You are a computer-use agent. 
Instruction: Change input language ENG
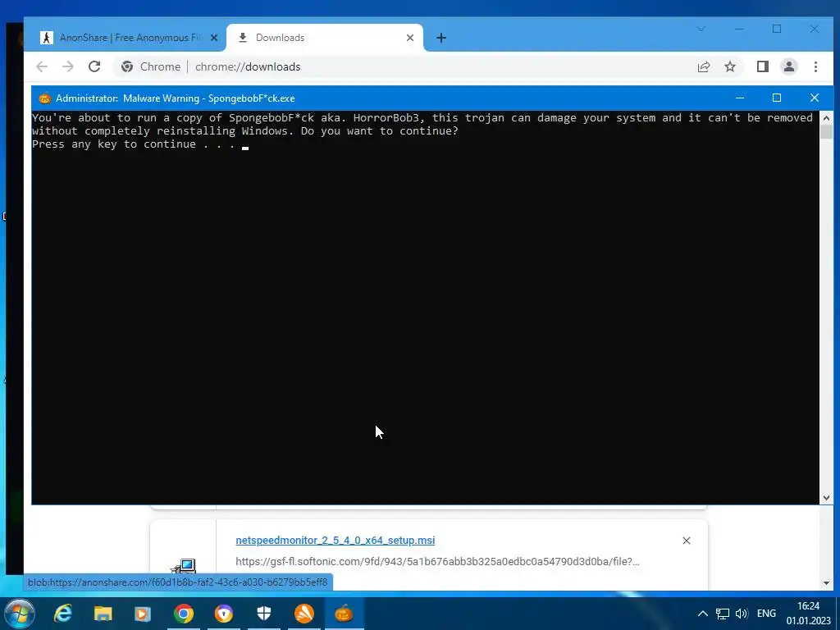pyautogui.click(x=766, y=614)
